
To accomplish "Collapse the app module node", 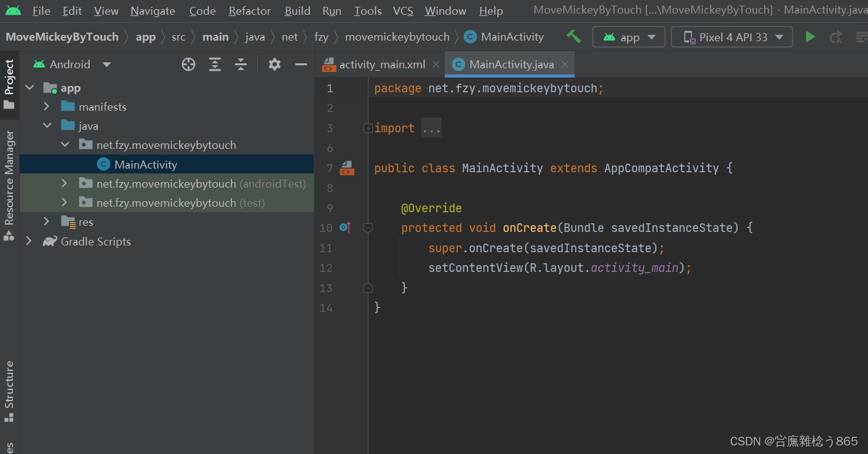I will tap(29, 88).
